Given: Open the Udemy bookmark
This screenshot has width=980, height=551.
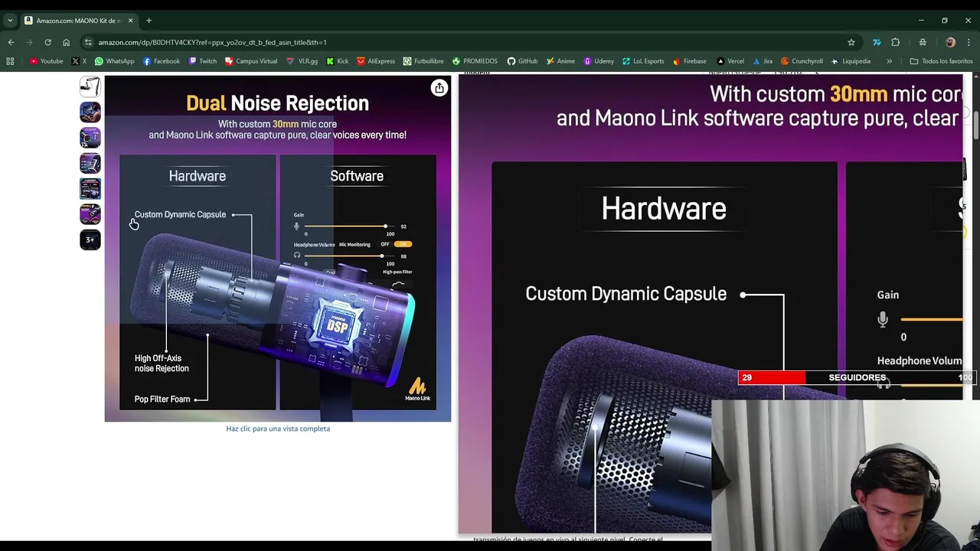Looking at the screenshot, I should pos(599,61).
